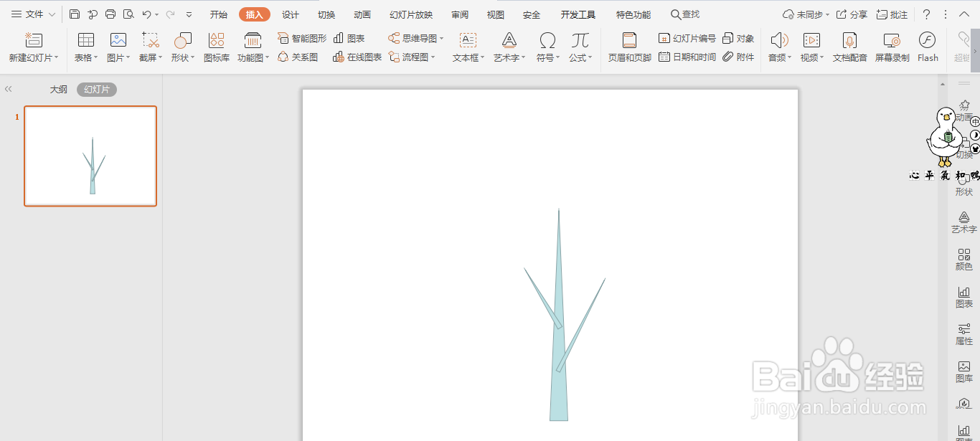The image size is (980, 441).
Task: Insert an 附件 attachment
Action: 738,57
